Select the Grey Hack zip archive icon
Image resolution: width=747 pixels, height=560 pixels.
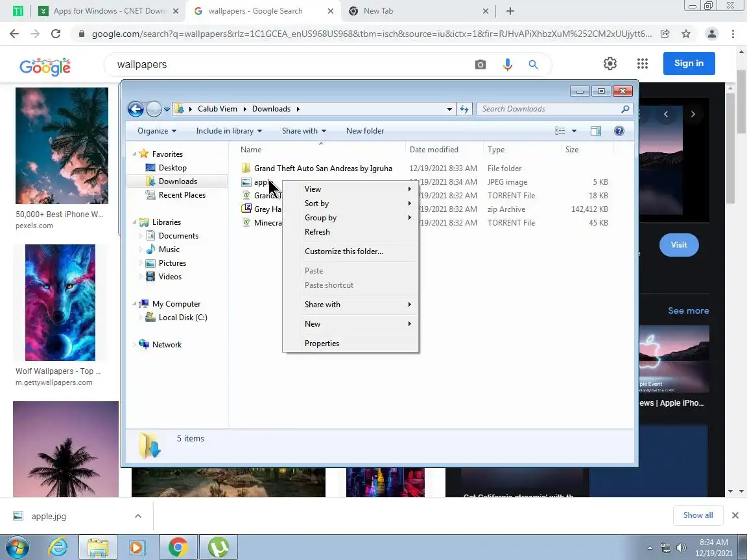point(246,209)
